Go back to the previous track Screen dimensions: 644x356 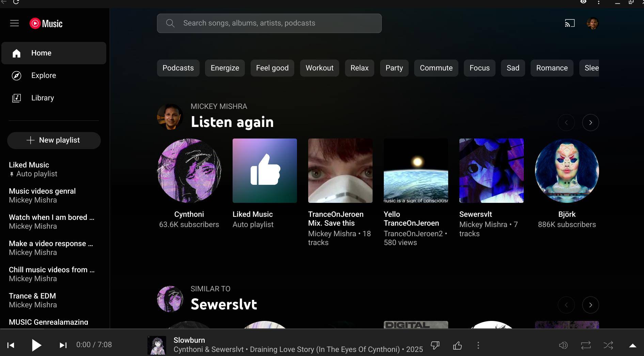(11, 345)
